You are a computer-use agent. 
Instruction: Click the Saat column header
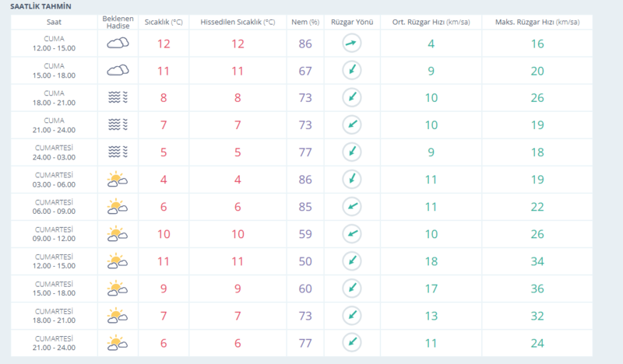54,21
